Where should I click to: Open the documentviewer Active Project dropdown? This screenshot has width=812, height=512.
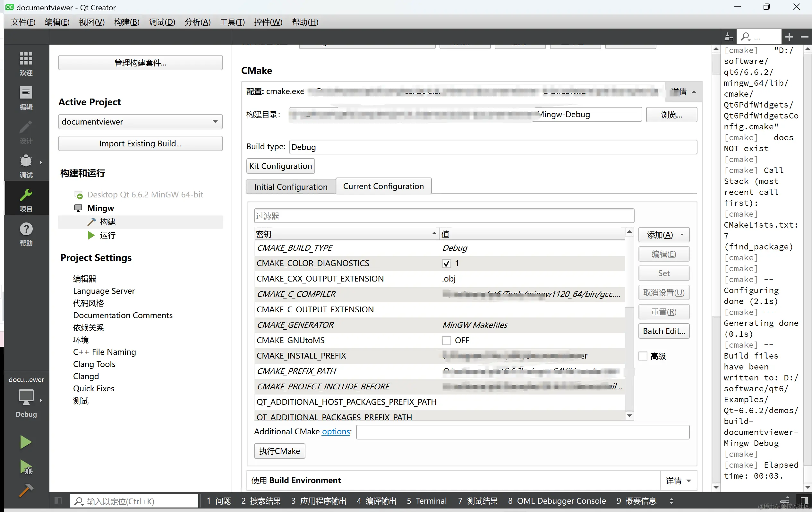140,122
